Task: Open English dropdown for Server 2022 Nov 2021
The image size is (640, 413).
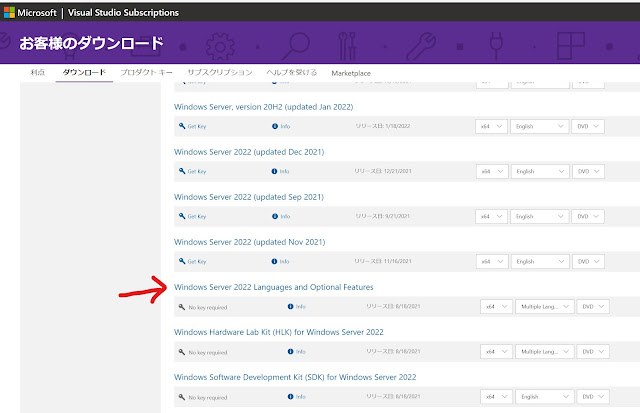Action: pos(540,262)
